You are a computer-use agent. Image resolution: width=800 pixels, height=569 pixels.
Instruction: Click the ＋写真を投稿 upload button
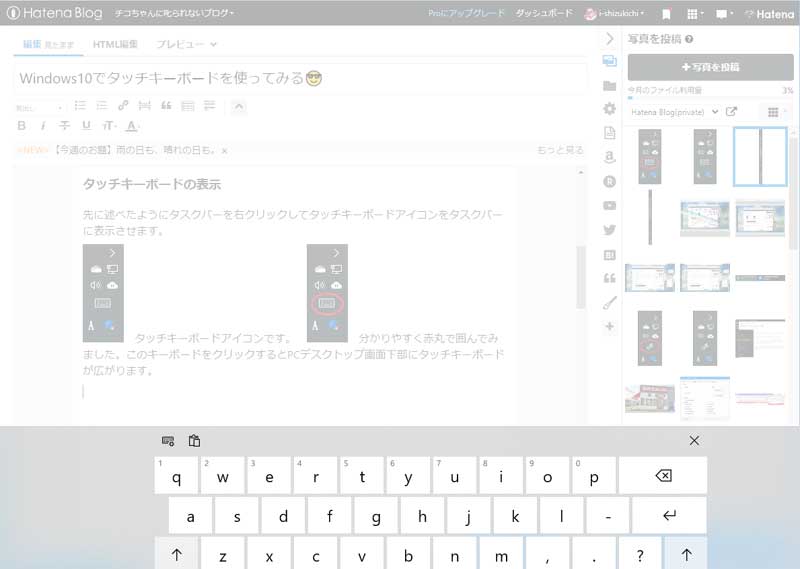click(x=710, y=67)
